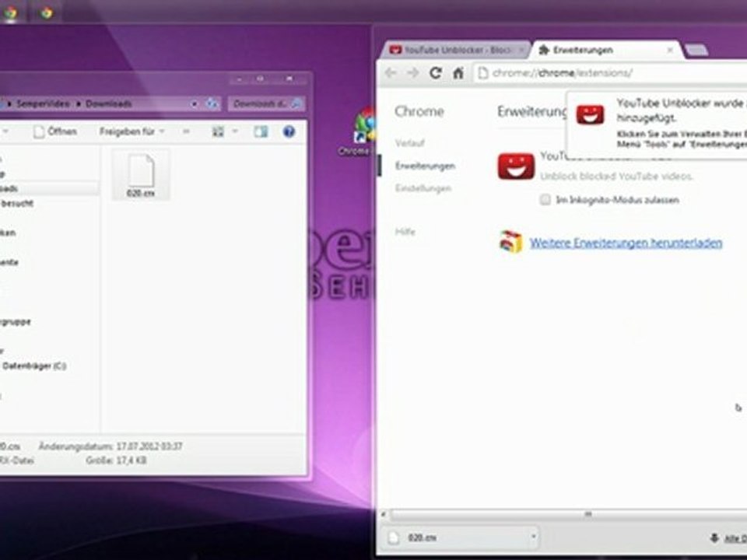Click the Chrome Web Store icon beside the link
Screen dimensions: 747x560
click(x=510, y=242)
